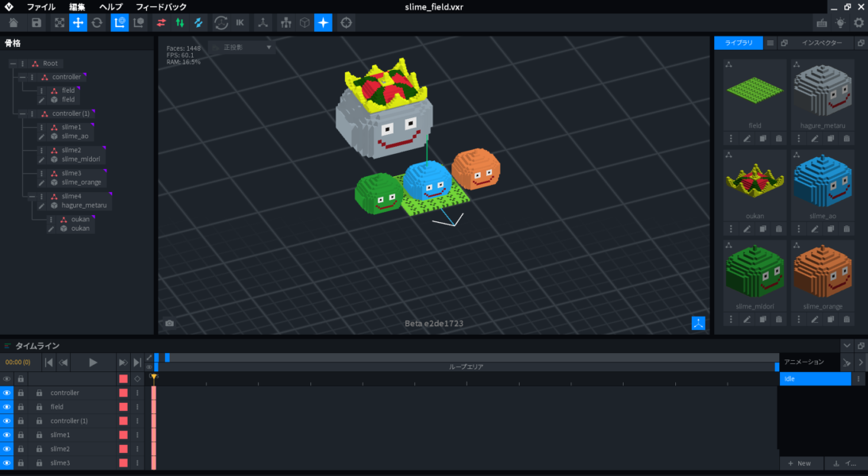
Task: Collapse the Root node in skeleton tree
Action: coord(13,63)
